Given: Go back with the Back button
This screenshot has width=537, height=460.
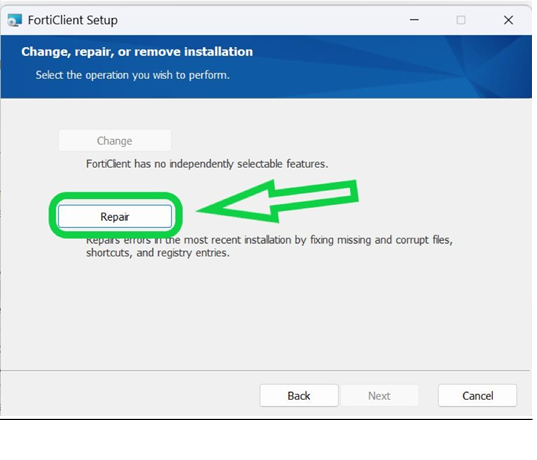Looking at the screenshot, I should coord(299,396).
